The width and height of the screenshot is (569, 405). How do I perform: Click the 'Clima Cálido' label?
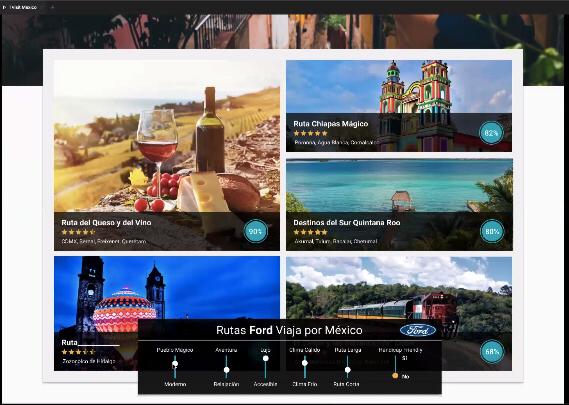coord(304,350)
